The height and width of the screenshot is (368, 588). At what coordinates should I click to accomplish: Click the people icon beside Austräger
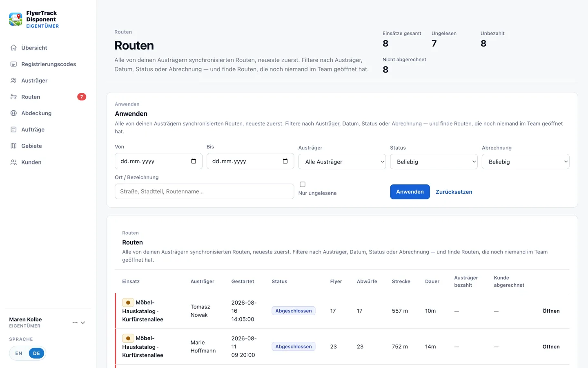[13, 81]
